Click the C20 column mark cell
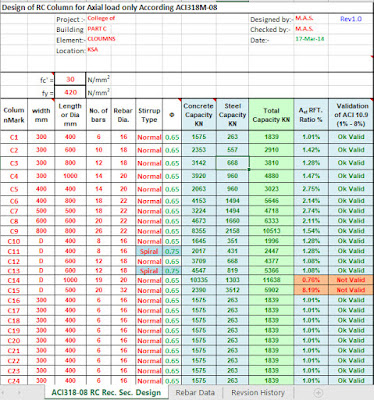The width and height of the screenshot is (374, 400). click(x=14, y=340)
